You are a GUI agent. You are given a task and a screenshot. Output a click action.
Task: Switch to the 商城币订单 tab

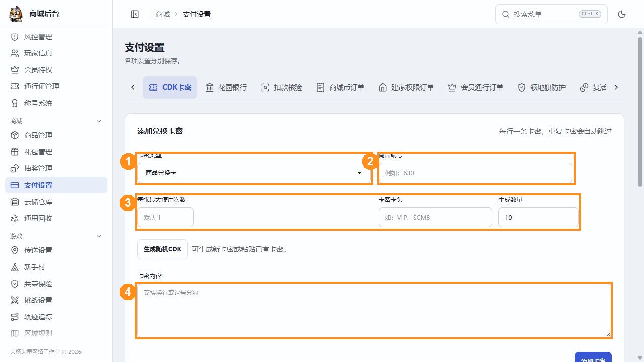340,87
